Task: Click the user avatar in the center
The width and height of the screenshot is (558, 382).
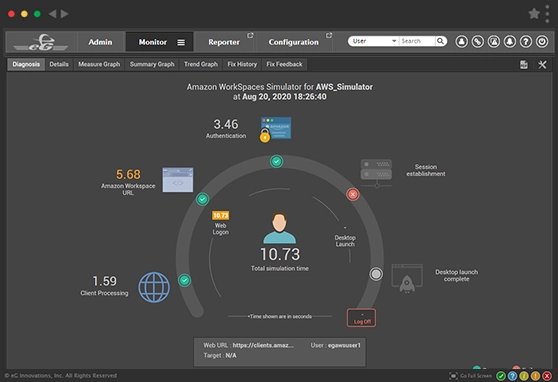Action: click(x=279, y=228)
